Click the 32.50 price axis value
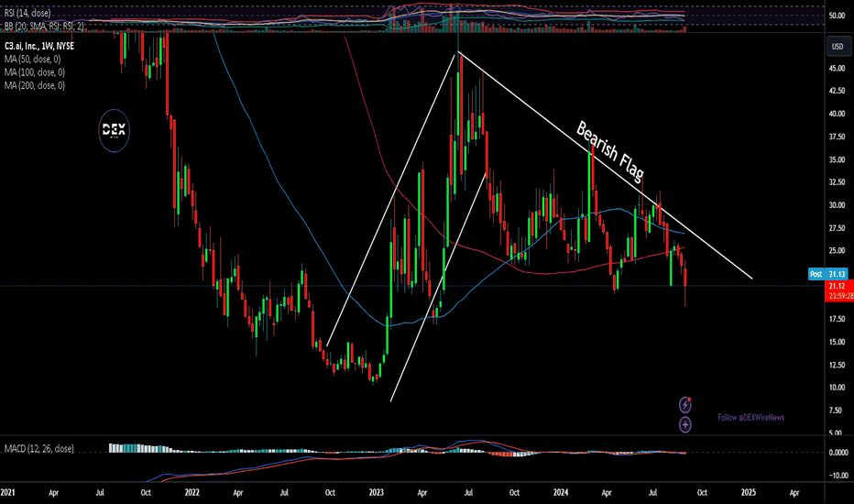The height and width of the screenshot is (504, 854). (838, 182)
